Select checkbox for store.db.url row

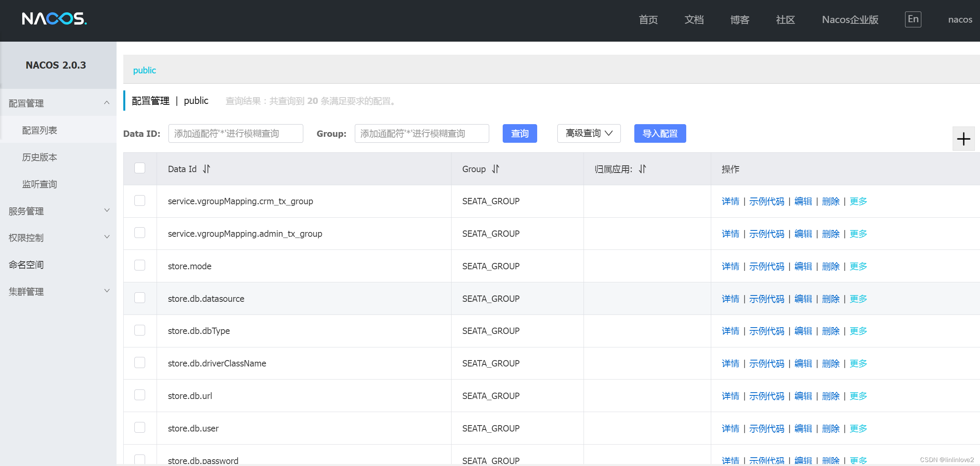140,395
